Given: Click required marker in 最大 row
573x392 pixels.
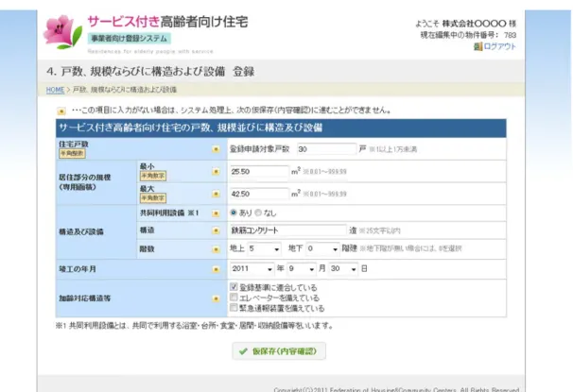Looking at the screenshot, I should click(x=216, y=194).
